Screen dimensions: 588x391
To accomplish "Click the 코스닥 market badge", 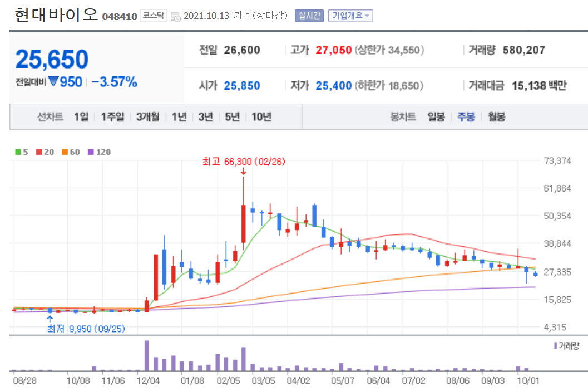I will click(x=154, y=16).
